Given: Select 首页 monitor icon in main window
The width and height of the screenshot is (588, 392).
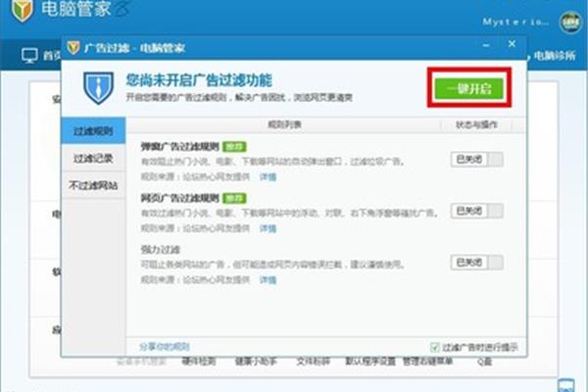Looking at the screenshot, I should [29, 56].
